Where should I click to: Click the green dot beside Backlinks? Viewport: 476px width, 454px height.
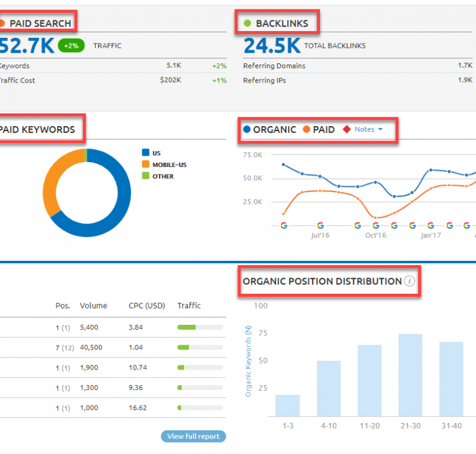[247, 24]
